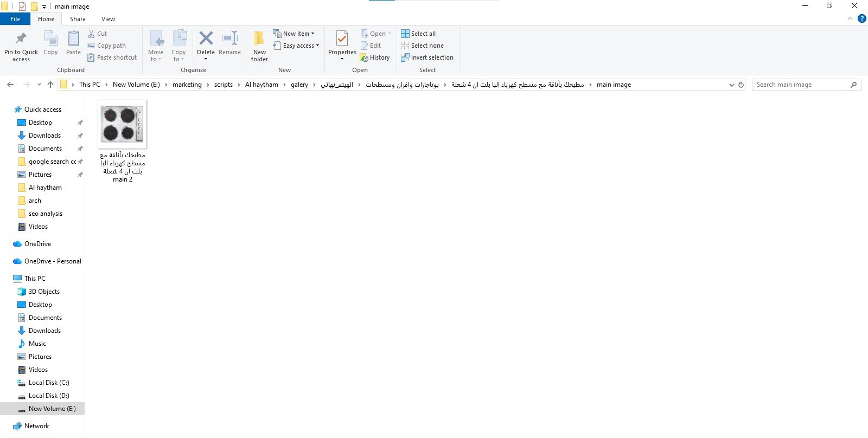Click the Rename icon in the Organize group
Viewport: 868px width, 438px height.
click(229, 39)
